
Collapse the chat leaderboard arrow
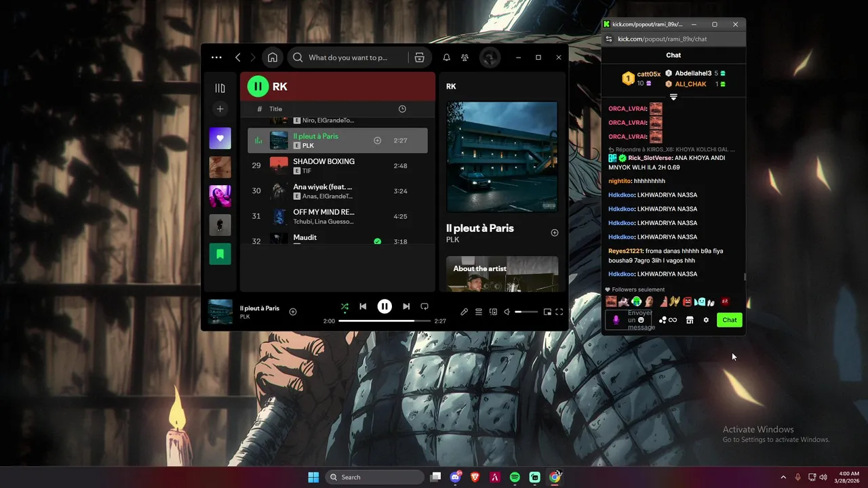(673, 97)
